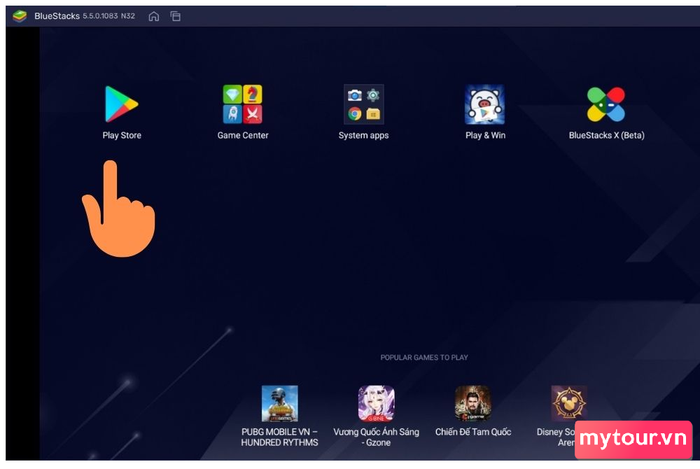Click the "POPULAR GAMES TO PLAY" heading
Image resolution: width=700 pixels, height=469 pixels.
click(424, 357)
